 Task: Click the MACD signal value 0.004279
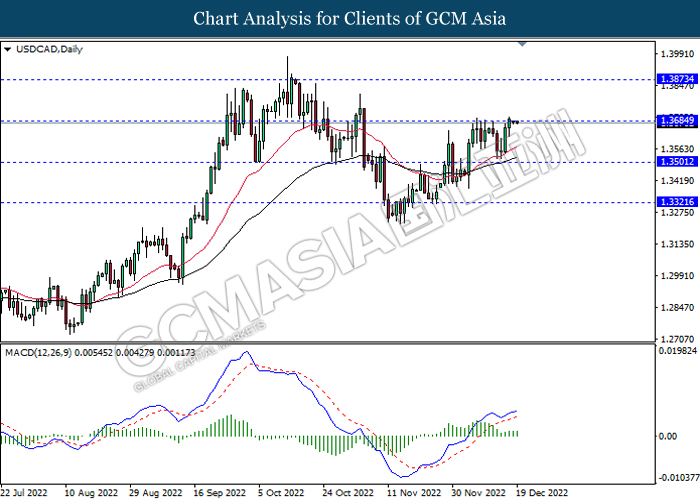pyautogui.click(x=135, y=353)
